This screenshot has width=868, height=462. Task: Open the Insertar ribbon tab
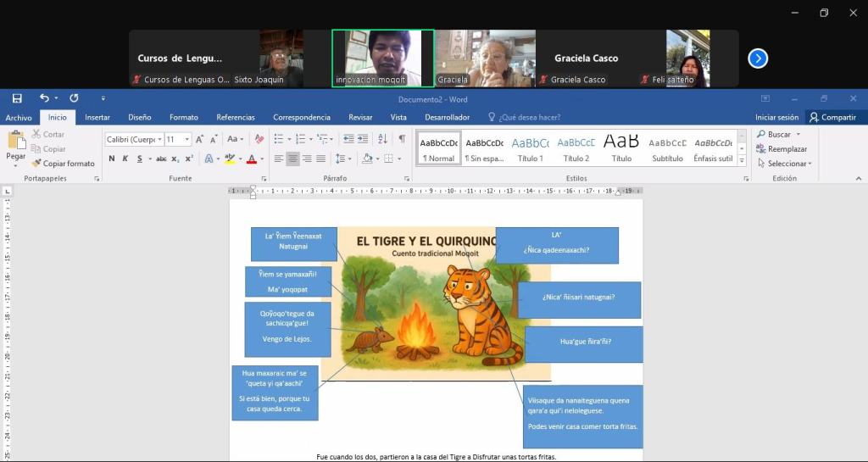(97, 118)
